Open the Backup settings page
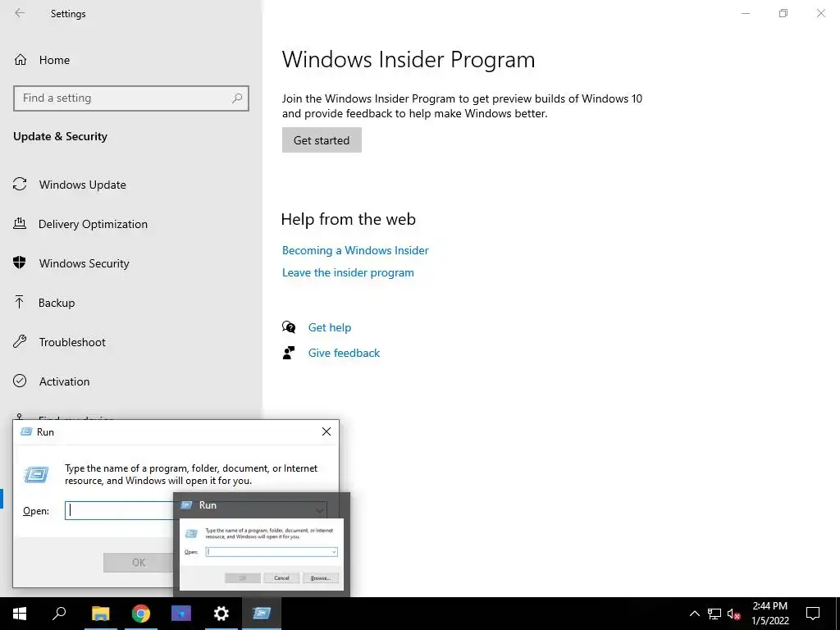The height and width of the screenshot is (630, 840). click(x=57, y=303)
